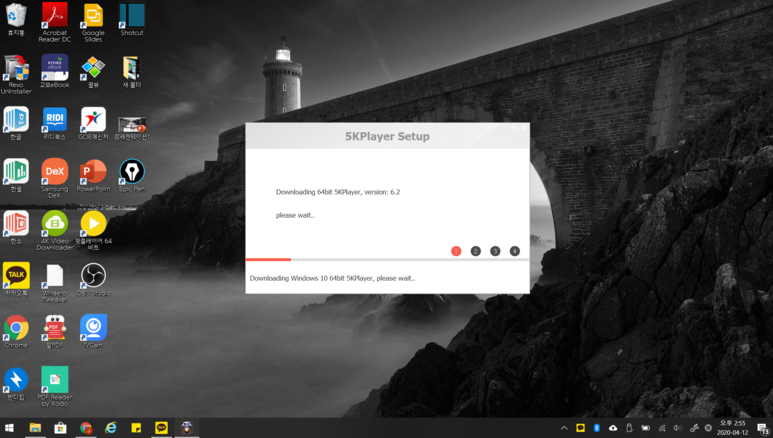Image resolution: width=773 pixels, height=438 pixels.
Task: Open the presentation file thumbnail on the desktop
Action: tap(132, 128)
